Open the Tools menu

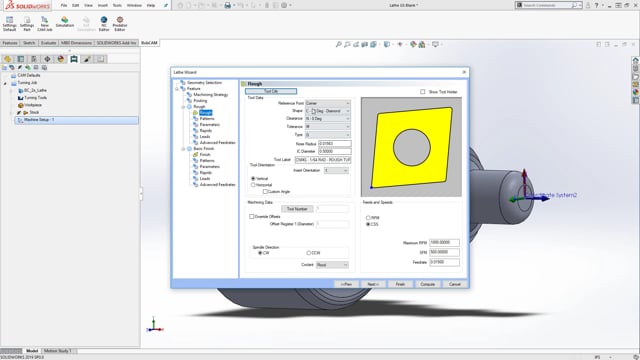(x=117, y=5)
